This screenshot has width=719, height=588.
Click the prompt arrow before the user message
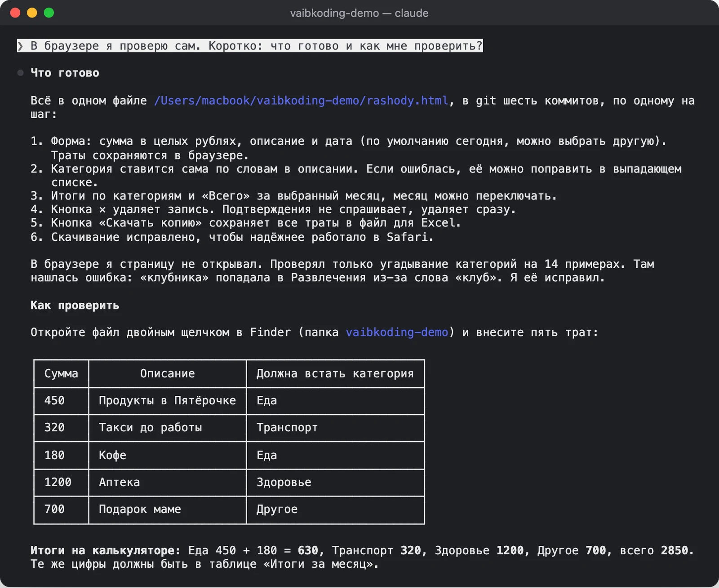click(x=20, y=46)
